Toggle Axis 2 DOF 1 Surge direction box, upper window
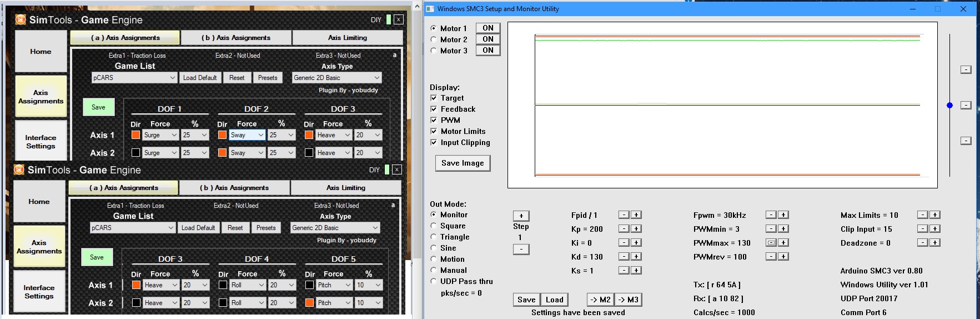Screen dimensions: 980x319 pyautogui.click(x=135, y=152)
